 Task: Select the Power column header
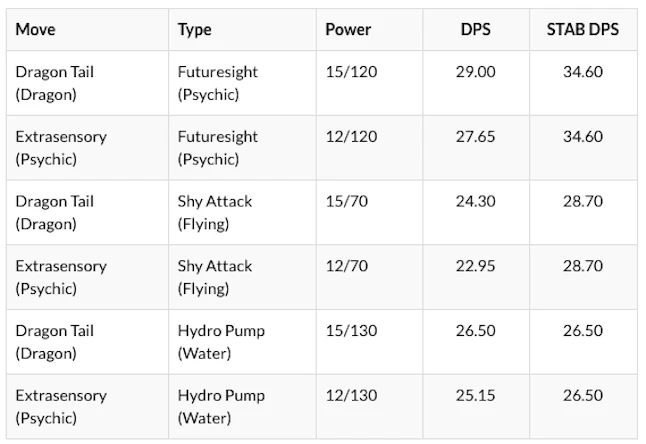(348, 30)
